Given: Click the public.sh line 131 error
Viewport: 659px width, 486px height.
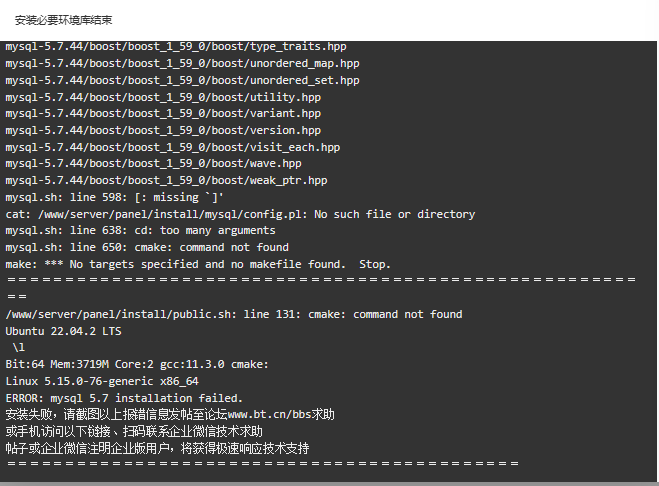Looking at the screenshot, I should tap(234, 314).
